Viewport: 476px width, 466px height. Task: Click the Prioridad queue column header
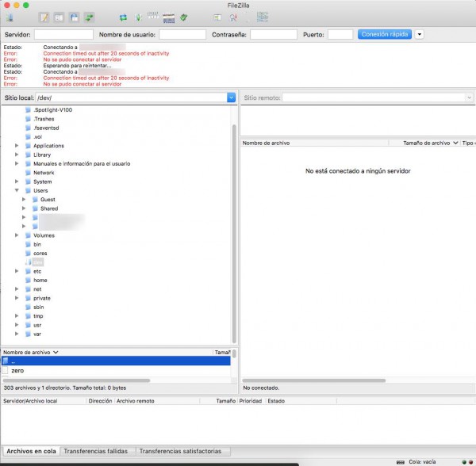251,401
